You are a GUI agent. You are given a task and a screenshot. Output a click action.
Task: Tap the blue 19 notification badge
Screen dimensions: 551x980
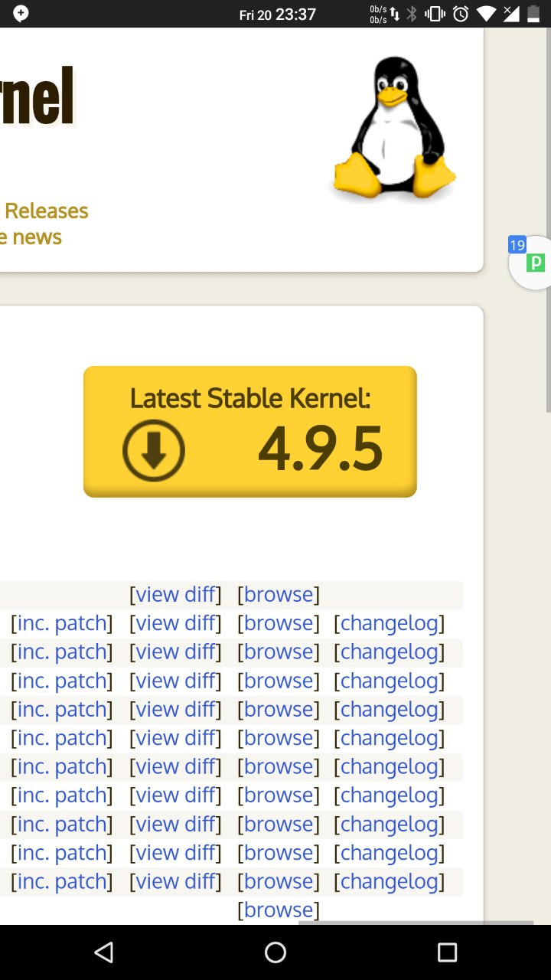517,245
